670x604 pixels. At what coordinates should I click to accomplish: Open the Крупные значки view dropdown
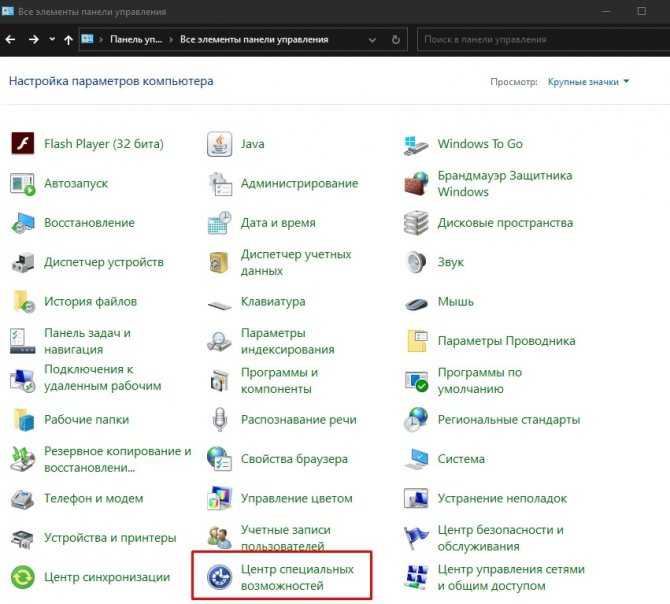tap(588, 82)
